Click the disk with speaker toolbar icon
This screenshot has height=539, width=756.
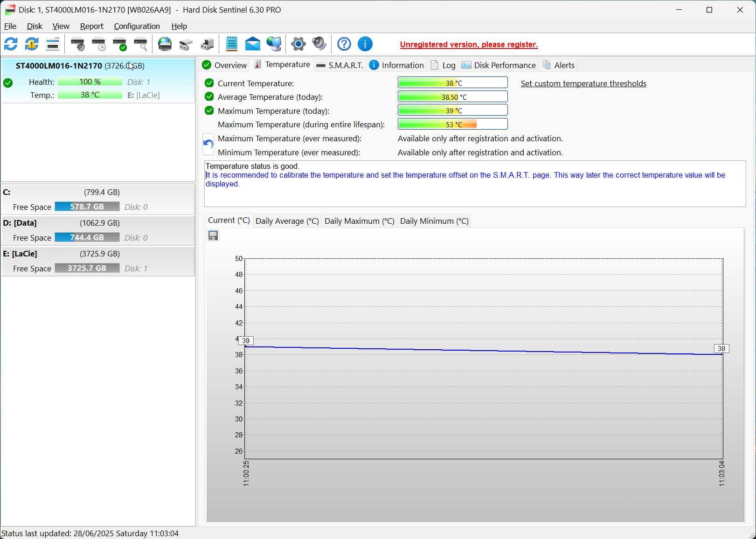pos(78,44)
